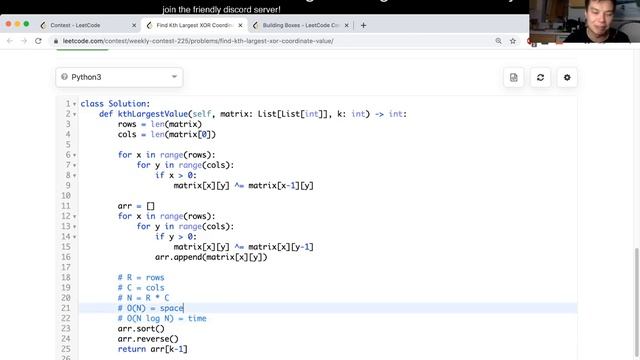Click line number 10 in gutter
640x360 pixels.
coord(66,196)
